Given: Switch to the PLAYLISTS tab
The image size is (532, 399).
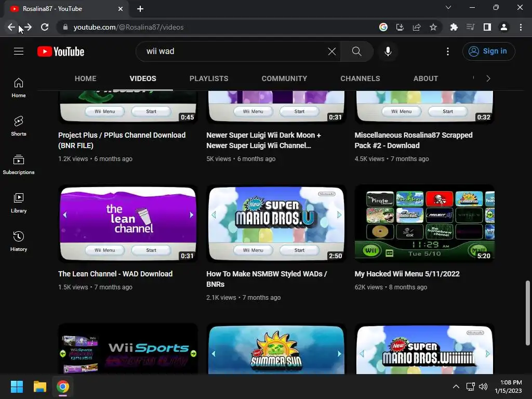Looking at the screenshot, I should pyautogui.click(x=209, y=78).
